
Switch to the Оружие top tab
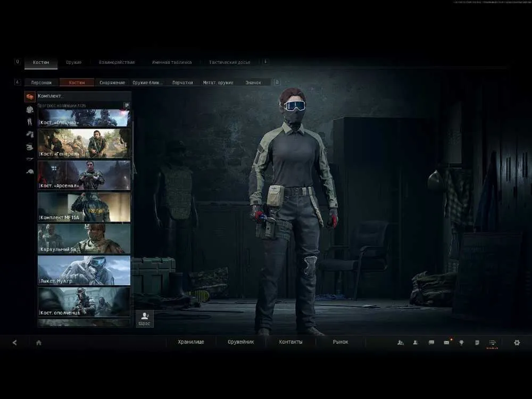[73, 62]
